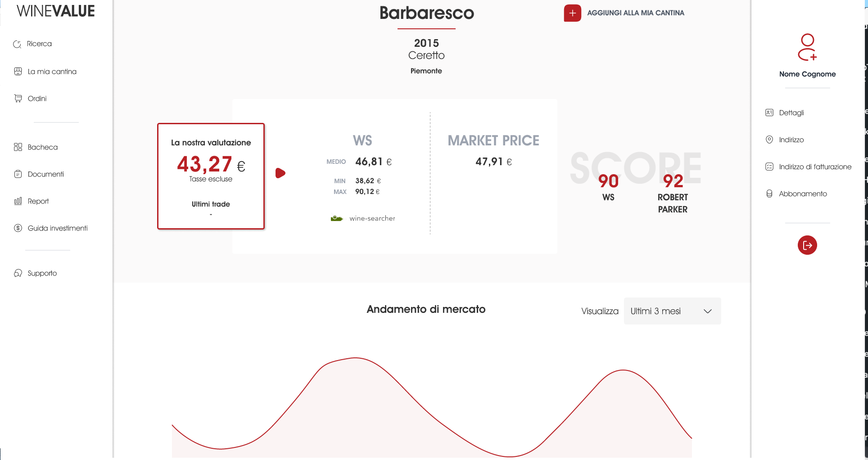
Task: Click the Piemonte region label
Action: click(426, 71)
